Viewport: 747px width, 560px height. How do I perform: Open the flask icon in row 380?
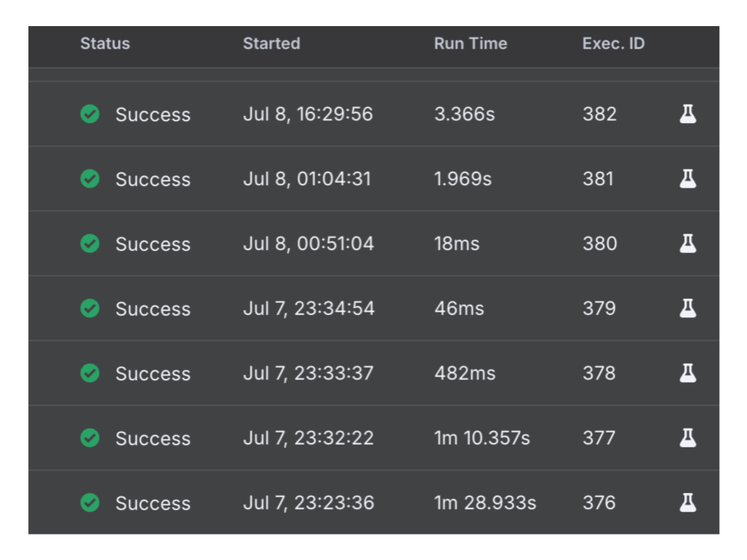(687, 244)
